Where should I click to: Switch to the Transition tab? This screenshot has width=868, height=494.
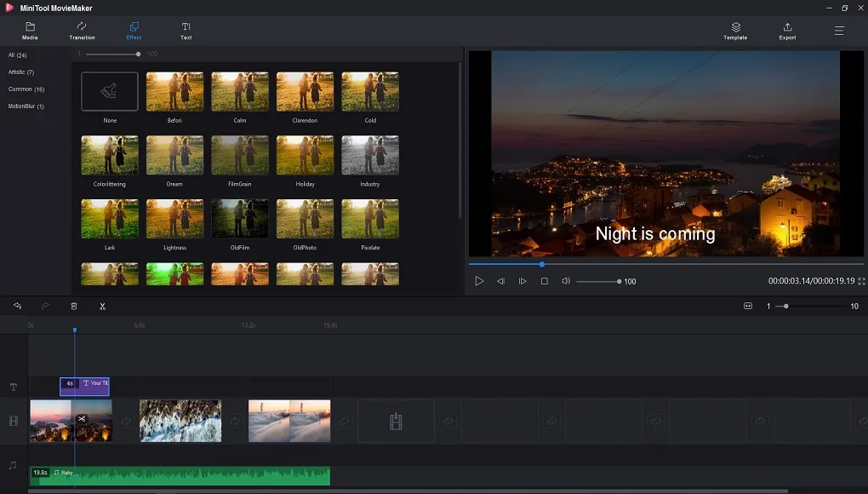point(82,32)
